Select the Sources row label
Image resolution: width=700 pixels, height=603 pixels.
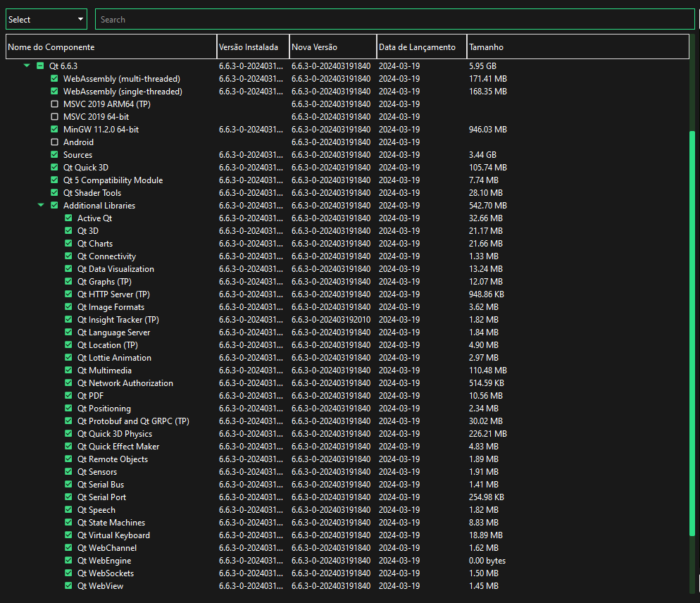coord(77,154)
